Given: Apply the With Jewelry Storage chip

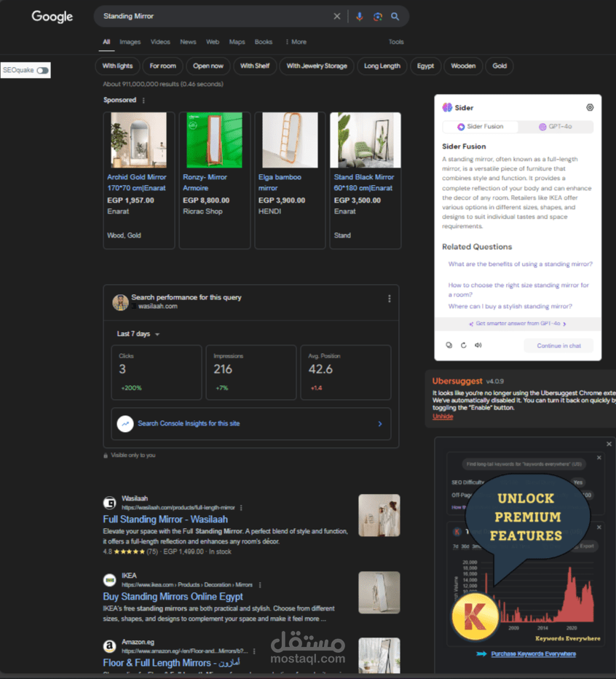Looking at the screenshot, I should click(317, 66).
